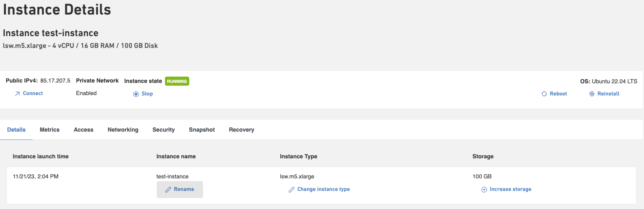This screenshot has width=644, height=209.
Task: Open the Snapshot tab
Action: pyautogui.click(x=202, y=130)
